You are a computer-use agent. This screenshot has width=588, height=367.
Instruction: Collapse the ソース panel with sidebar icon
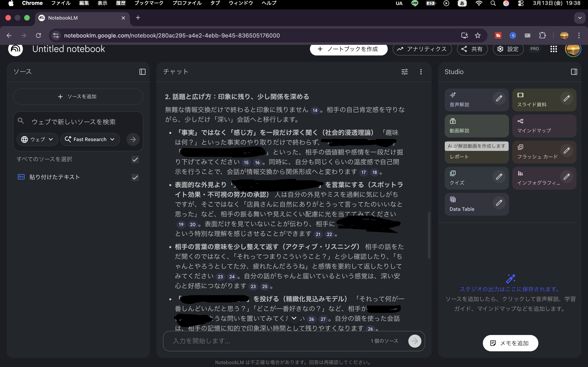[142, 72]
